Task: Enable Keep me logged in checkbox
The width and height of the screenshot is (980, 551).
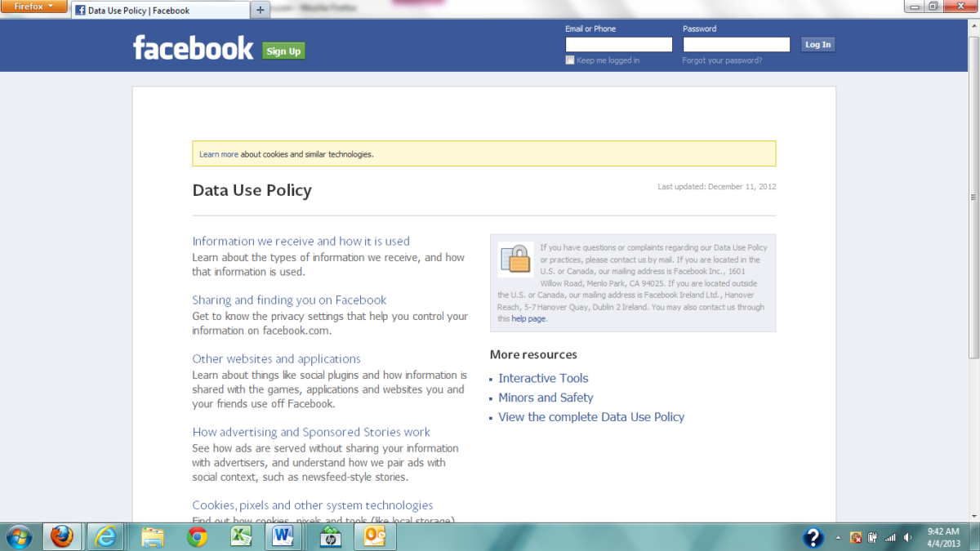Action: [x=570, y=60]
